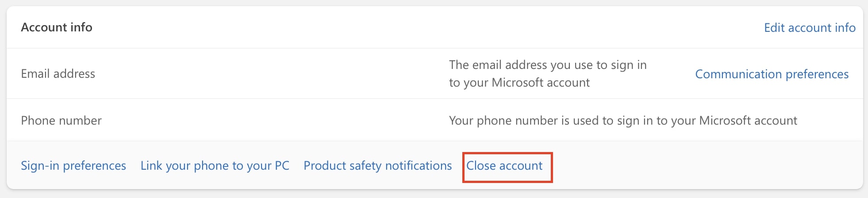Click empty footer space right of Close account
Image resolution: width=868 pixels, height=198 pixels.
pyautogui.click(x=708, y=166)
